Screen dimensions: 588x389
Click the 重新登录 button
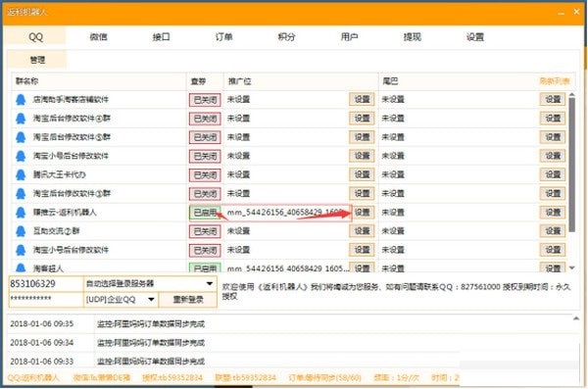point(188,300)
